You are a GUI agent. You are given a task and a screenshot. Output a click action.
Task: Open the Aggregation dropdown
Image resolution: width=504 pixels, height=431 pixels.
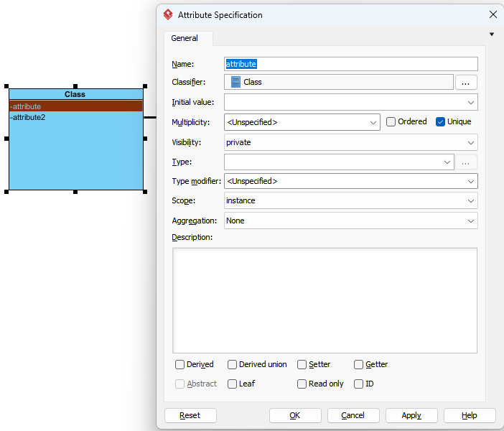[x=350, y=221]
